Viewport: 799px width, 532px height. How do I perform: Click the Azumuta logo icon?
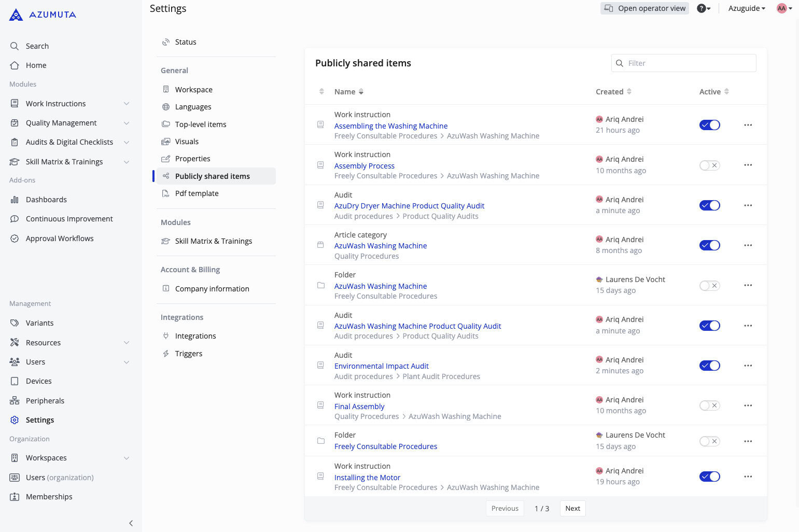pos(16,15)
